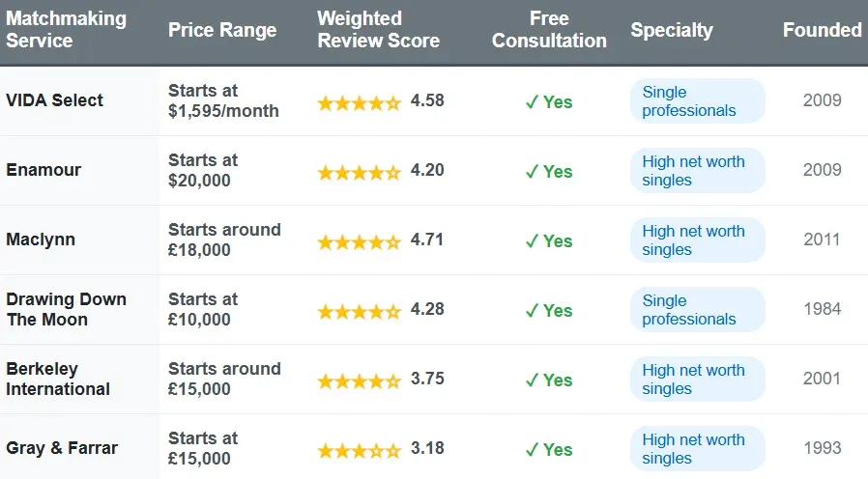Select the High net worth singles tag for Enamour
868x479 pixels.
[697, 171]
